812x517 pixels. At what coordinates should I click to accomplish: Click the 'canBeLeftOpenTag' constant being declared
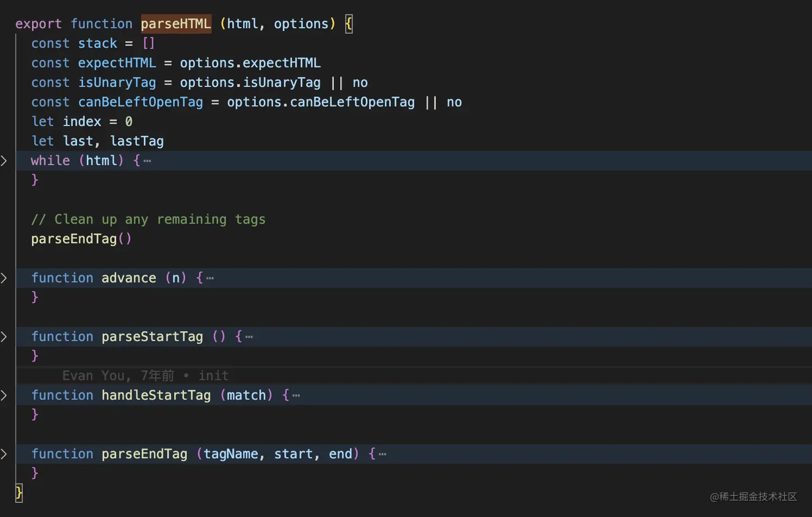(141, 102)
